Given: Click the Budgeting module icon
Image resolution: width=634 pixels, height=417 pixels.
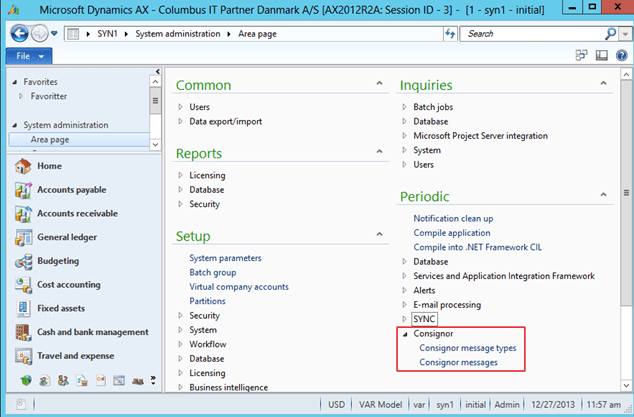Looking at the screenshot, I should (x=22, y=261).
